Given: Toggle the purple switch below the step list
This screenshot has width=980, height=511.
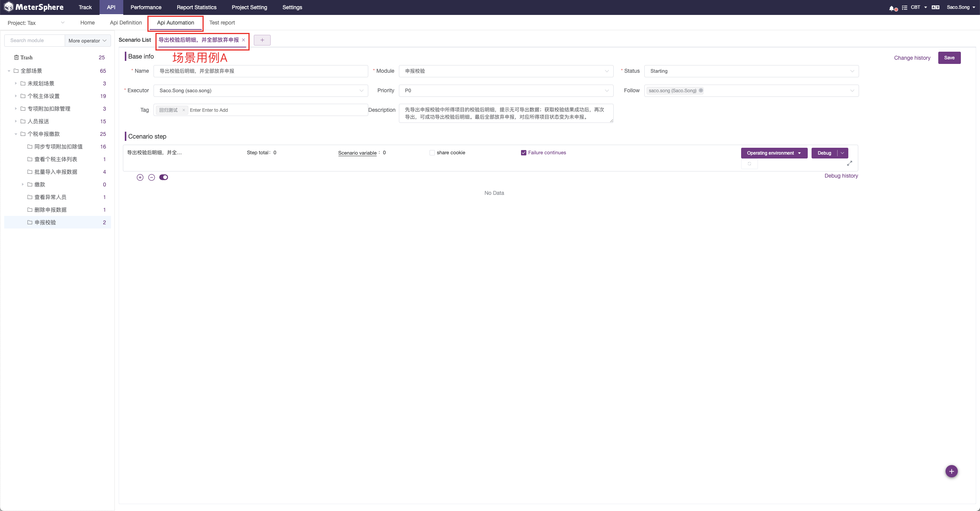Looking at the screenshot, I should coord(164,177).
